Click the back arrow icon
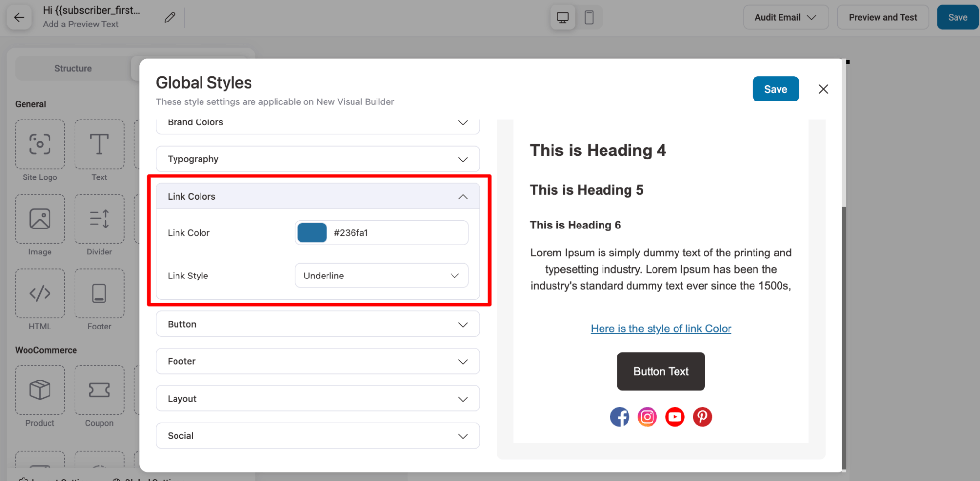 coord(19,18)
